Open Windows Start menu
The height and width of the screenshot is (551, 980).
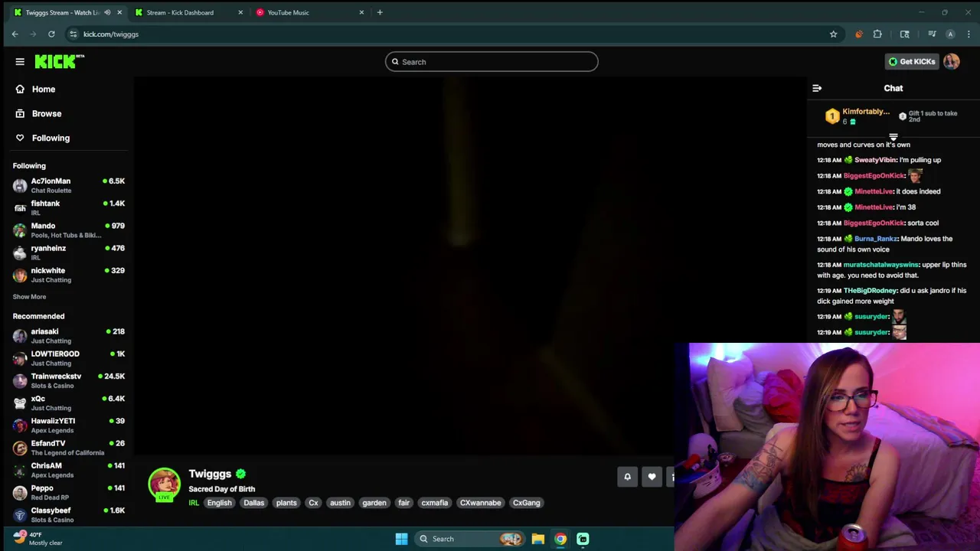tap(401, 539)
